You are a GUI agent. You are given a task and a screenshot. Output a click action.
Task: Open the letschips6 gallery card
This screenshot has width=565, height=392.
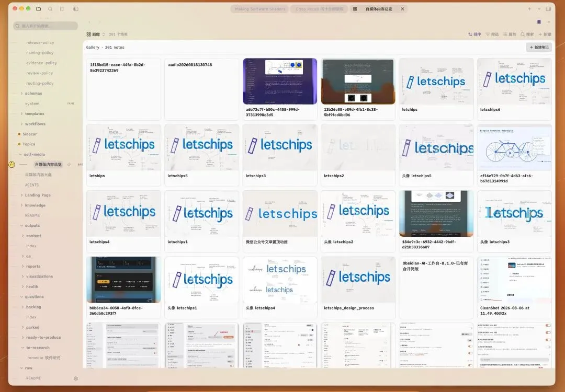[514, 89]
